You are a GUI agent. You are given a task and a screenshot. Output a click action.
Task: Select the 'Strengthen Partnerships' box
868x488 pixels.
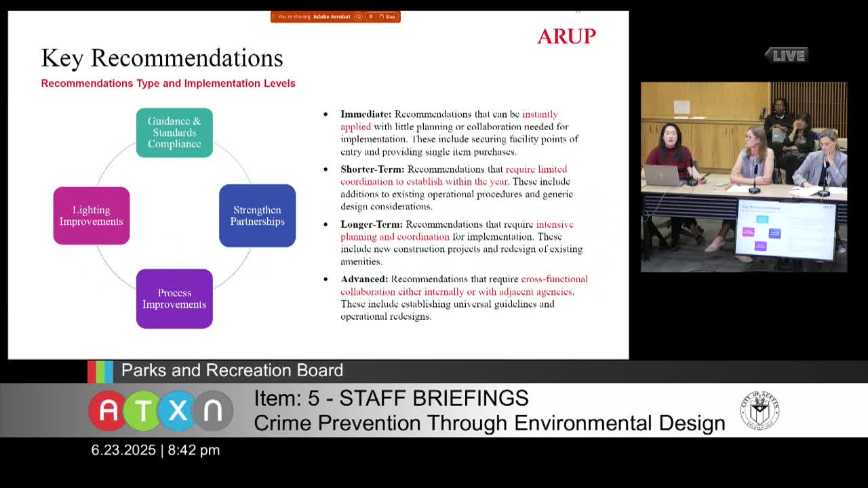(257, 216)
